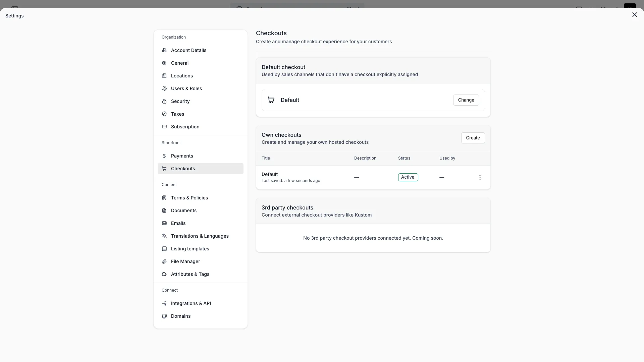Click the Taxes percent icon
The image size is (644, 362).
tap(164, 114)
